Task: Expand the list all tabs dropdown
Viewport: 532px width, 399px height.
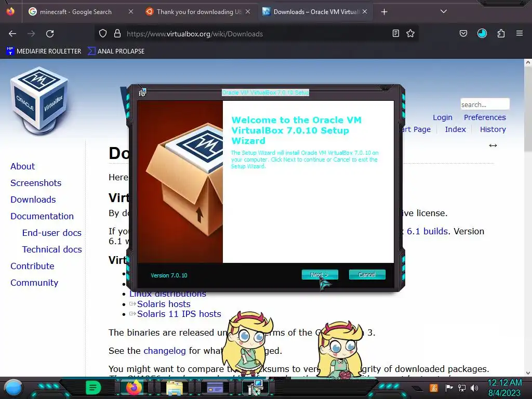Action: pyautogui.click(x=444, y=11)
